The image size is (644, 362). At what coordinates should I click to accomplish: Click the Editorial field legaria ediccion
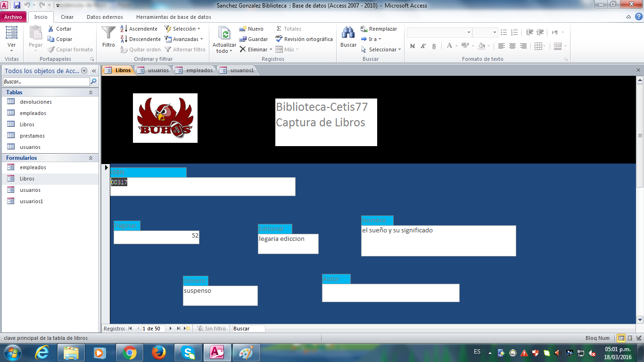[x=288, y=244]
